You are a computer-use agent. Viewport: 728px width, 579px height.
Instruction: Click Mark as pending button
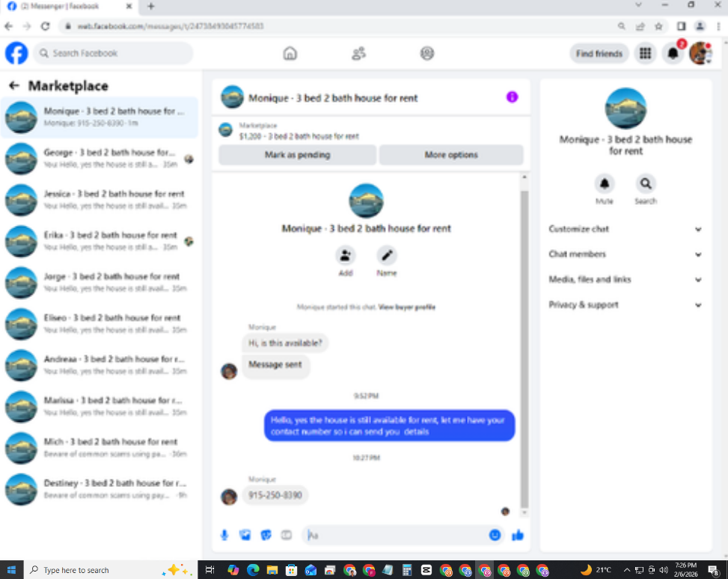tap(297, 155)
